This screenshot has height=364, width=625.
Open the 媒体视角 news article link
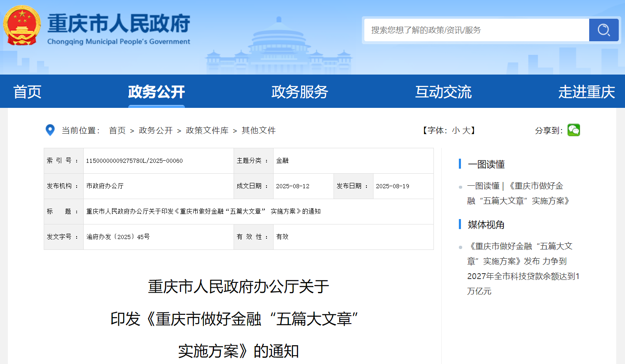[x=523, y=269]
